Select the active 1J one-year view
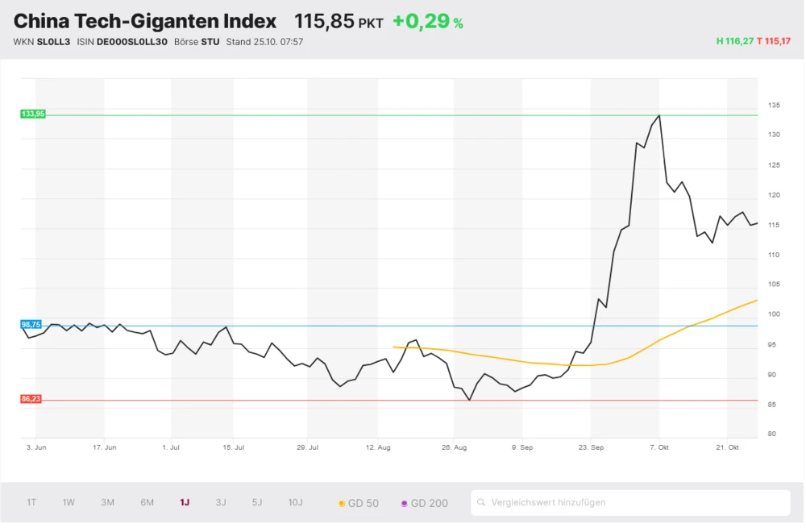The image size is (806, 532). point(183,502)
